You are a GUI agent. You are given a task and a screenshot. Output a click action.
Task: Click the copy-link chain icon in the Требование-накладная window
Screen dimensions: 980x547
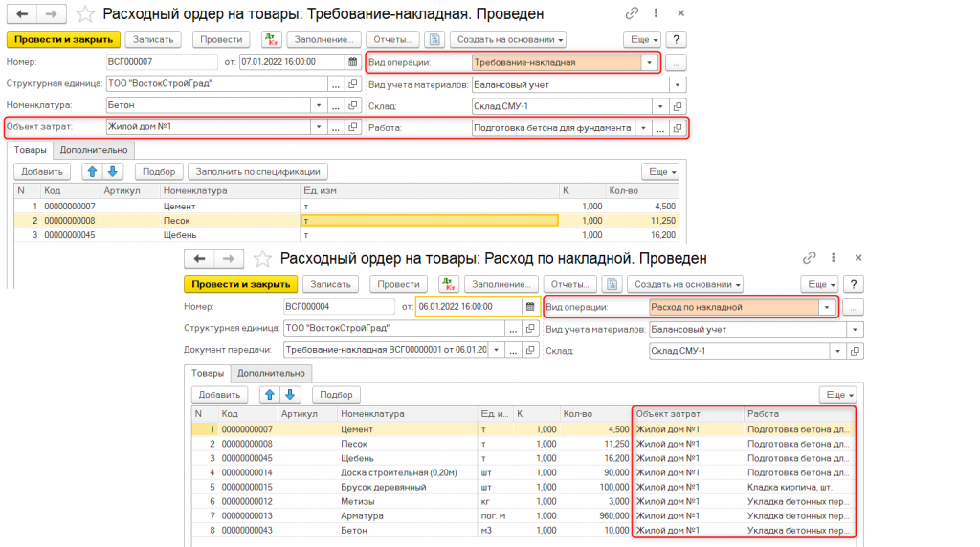[x=631, y=14]
